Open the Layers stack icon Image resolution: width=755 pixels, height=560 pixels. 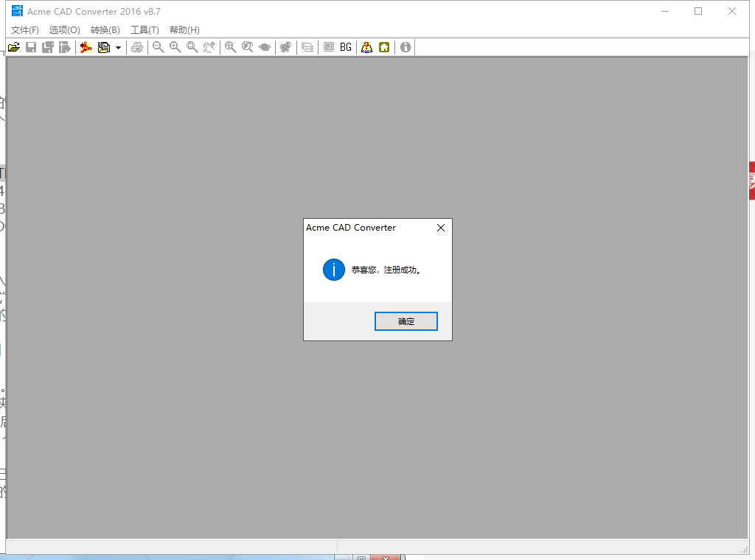point(307,47)
